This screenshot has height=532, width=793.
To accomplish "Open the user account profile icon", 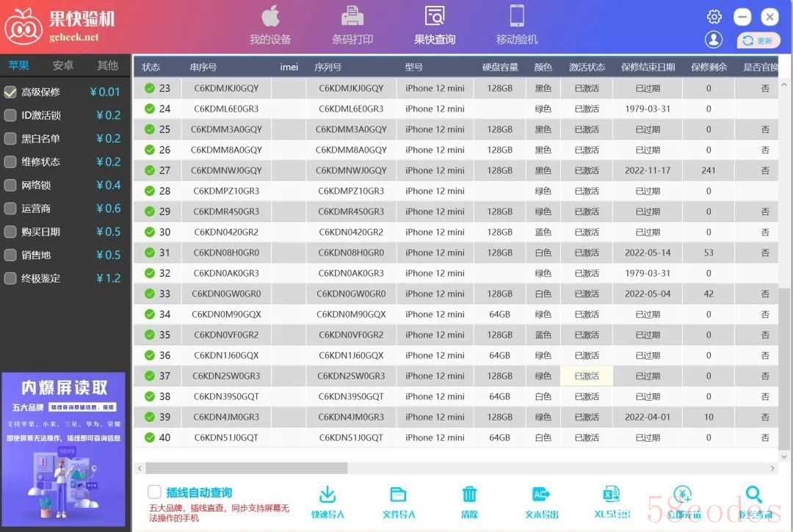I will point(714,40).
